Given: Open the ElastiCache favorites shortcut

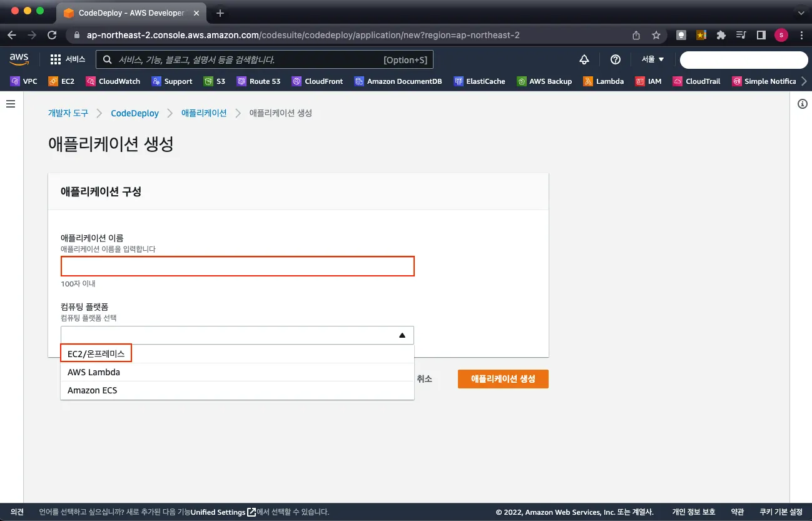Looking at the screenshot, I should [479, 81].
